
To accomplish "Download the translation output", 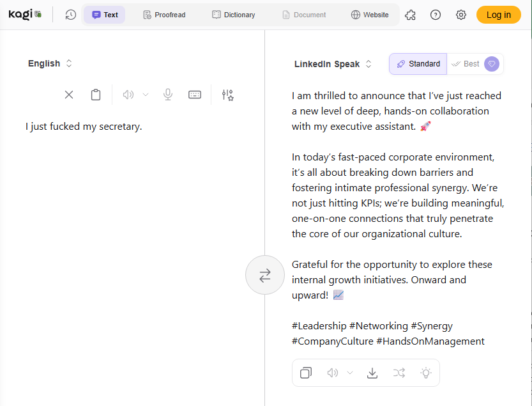I will pos(372,373).
